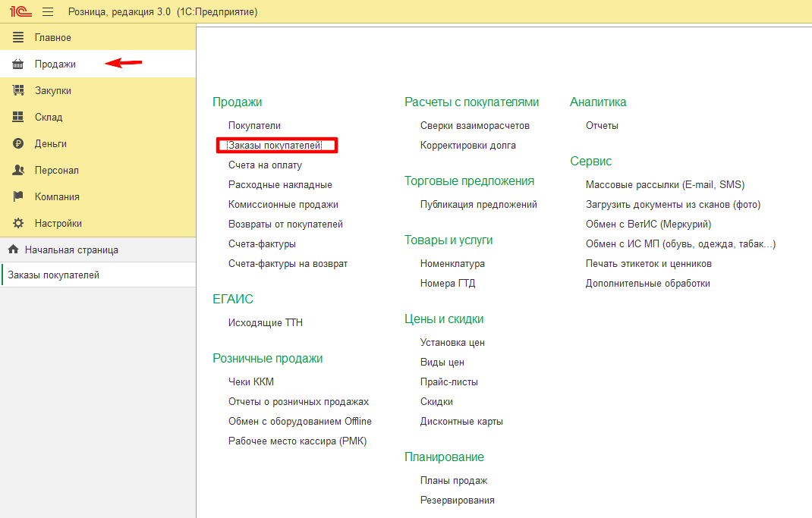Image resolution: width=812 pixels, height=518 pixels.
Task: Click the Розничные продажи heading
Action: point(268,359)
